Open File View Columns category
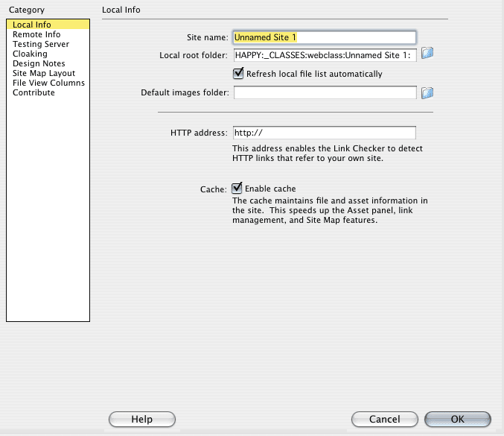Viewport: 504px width, 436px height. click(x=48, y=83)
